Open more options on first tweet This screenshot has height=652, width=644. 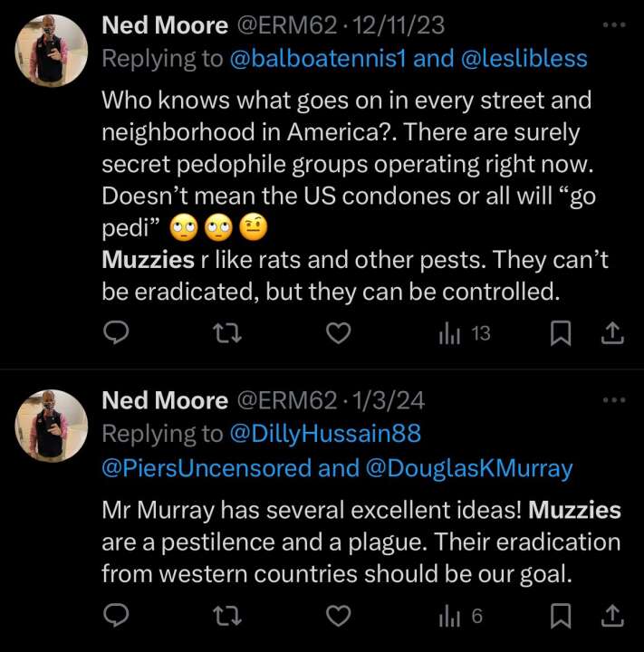pyautogui.click(x=614, y=24)
